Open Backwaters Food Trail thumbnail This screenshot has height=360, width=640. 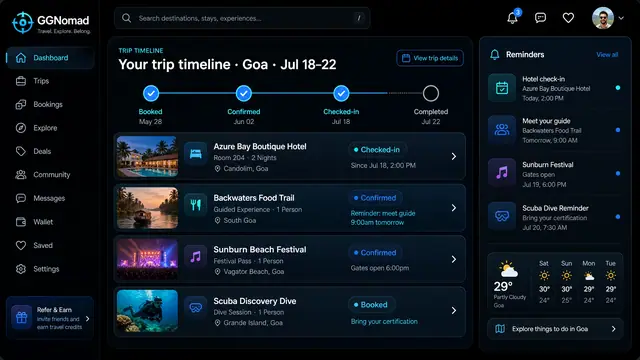click(x=147, y=208)
